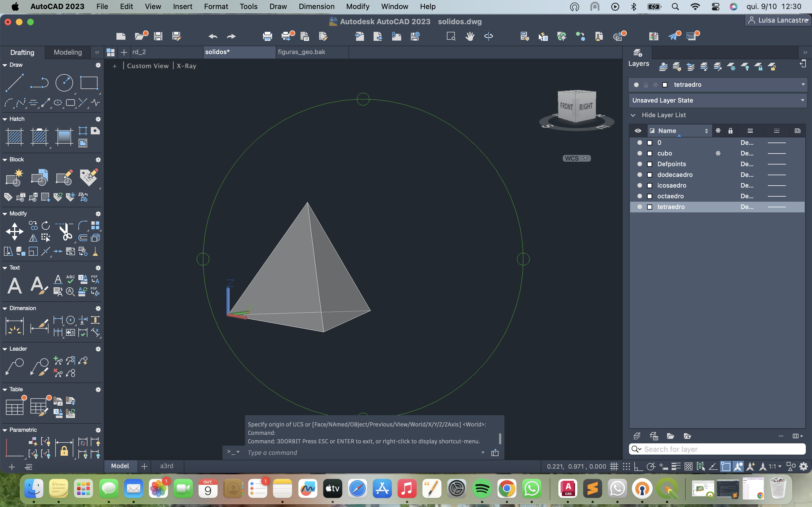812x507 pixels.
Task: Collapse the Hatch panel section
Action: [5, 119]
